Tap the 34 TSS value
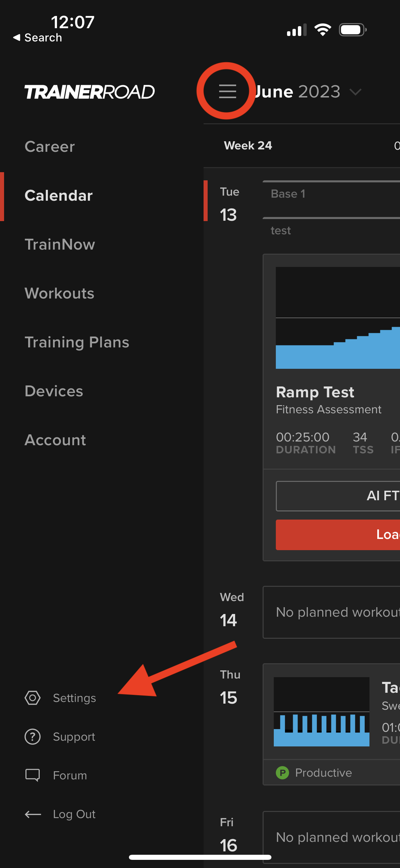Image resolution: width=400 pixels, height=868 pixels. coord(360,437)
